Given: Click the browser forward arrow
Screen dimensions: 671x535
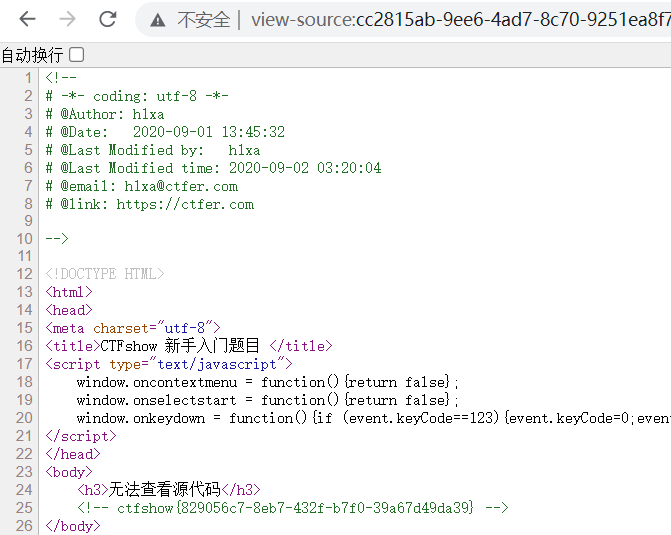Looking at the screenshot, I should (x=67, y=19).
